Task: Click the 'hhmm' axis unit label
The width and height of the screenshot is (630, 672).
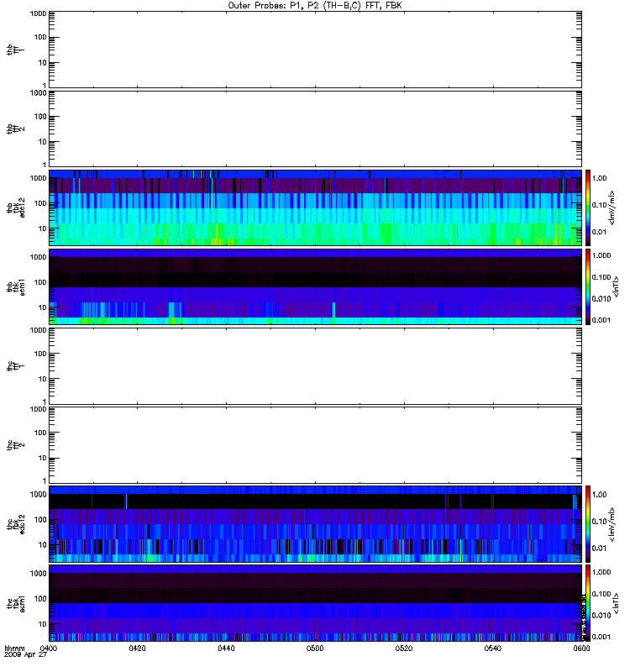Action: coord(14,648)
